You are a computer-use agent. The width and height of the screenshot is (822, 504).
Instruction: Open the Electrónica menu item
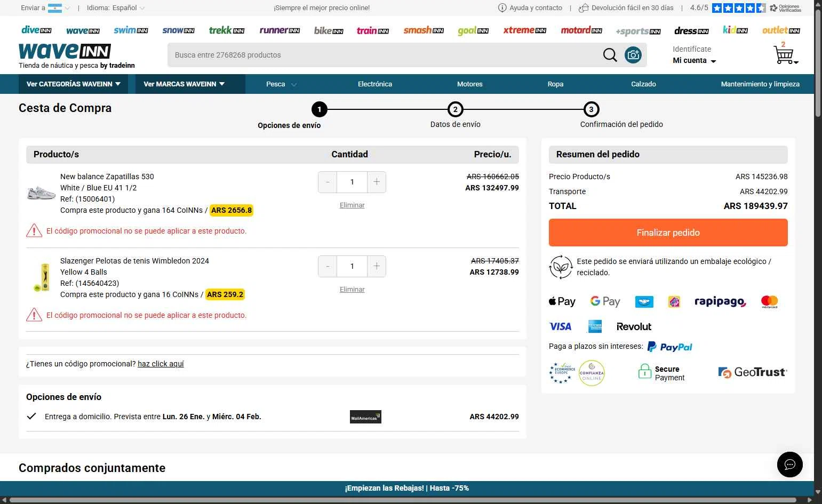tap(375, 84)
